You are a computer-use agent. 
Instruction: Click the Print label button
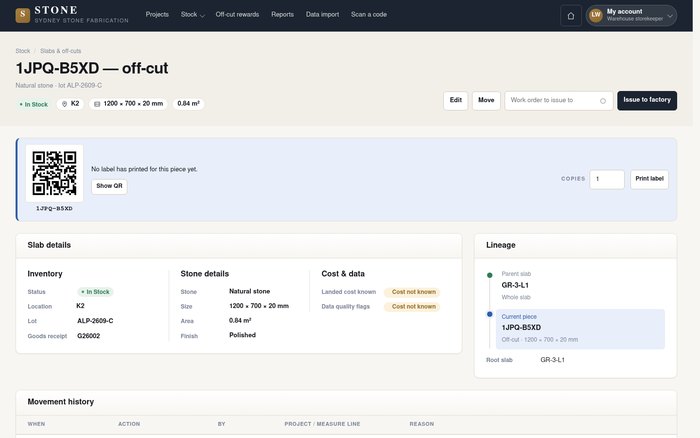pos(649,179)
